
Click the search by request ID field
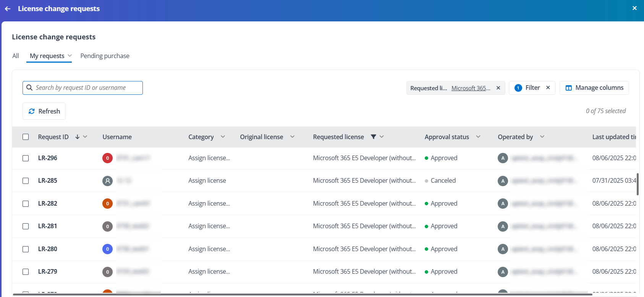point(87,88)
